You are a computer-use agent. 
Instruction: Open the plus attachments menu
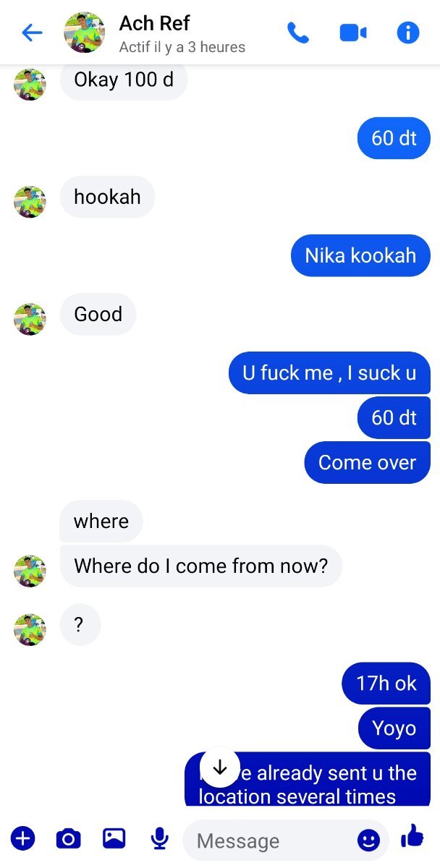point(22,838)
